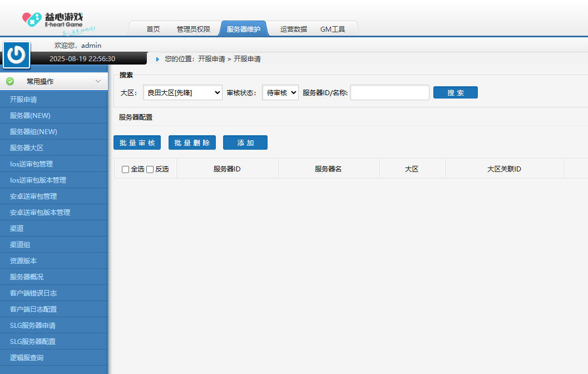Click the blue power button icon
The image size is (588, 374).
17,55
